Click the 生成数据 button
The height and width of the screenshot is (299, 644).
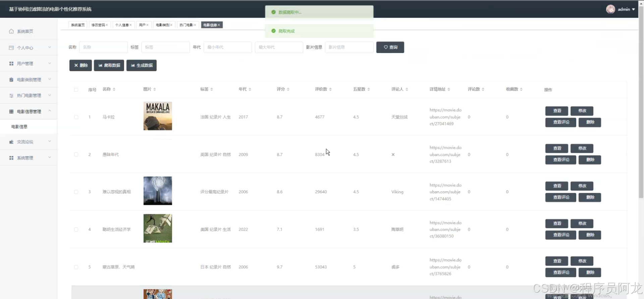pos(142,65)
